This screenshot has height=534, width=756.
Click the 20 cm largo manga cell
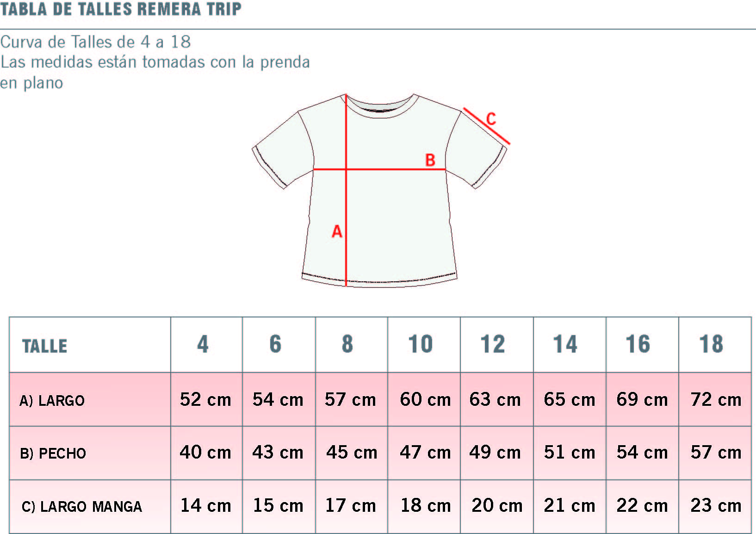pyautogui.click(x=497, y=506)
